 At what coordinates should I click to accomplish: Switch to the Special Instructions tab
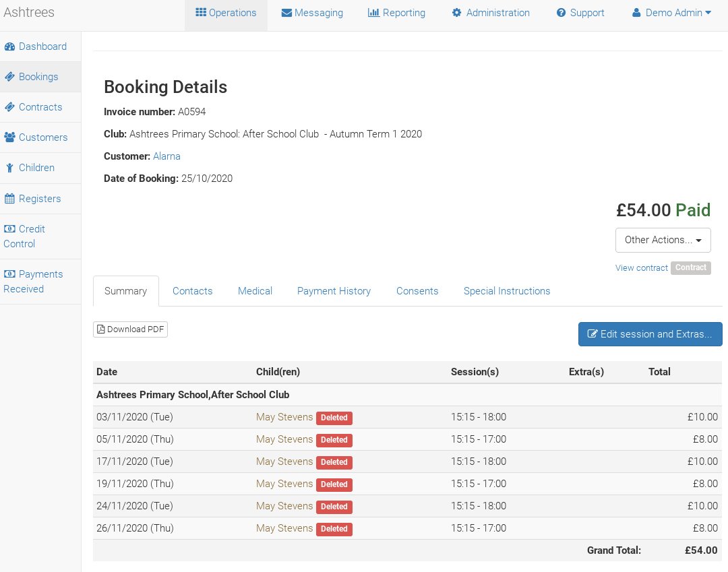pyautogui.click(x=506, y=291)
